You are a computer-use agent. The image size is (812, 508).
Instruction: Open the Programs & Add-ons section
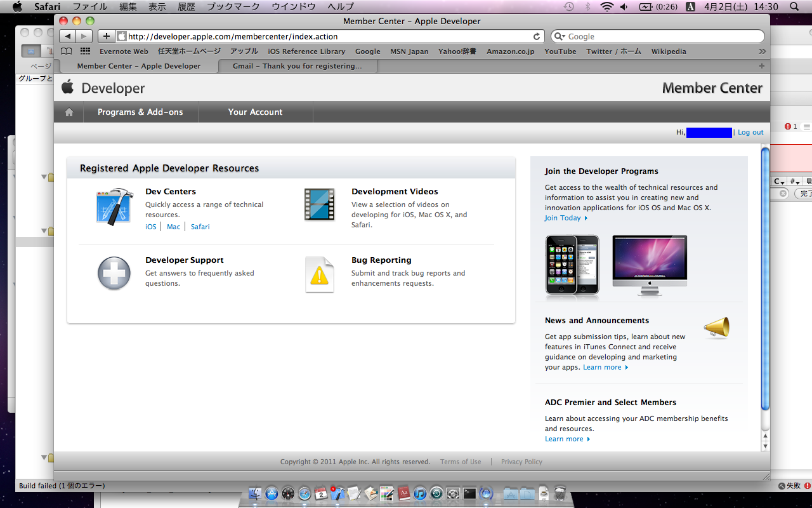[x=140, y=112]
